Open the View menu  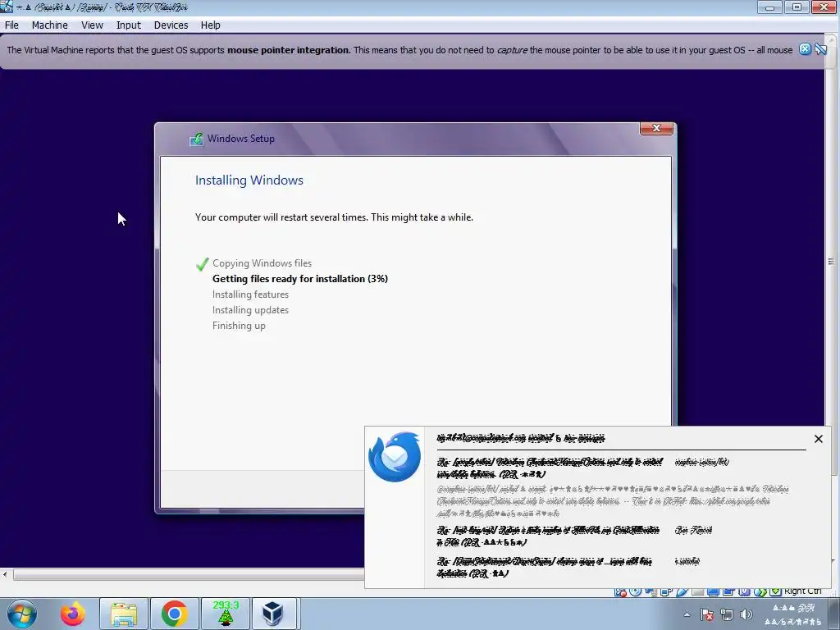tap(92, 25)
